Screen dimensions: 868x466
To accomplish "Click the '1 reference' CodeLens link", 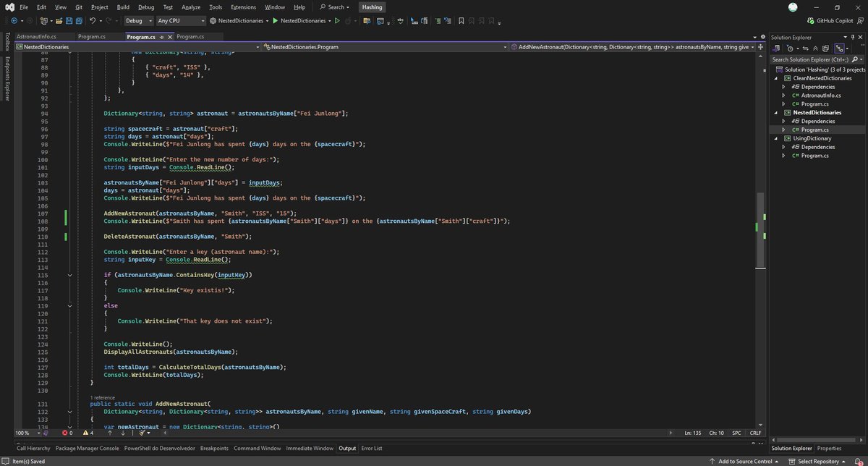I will point(104,398).
